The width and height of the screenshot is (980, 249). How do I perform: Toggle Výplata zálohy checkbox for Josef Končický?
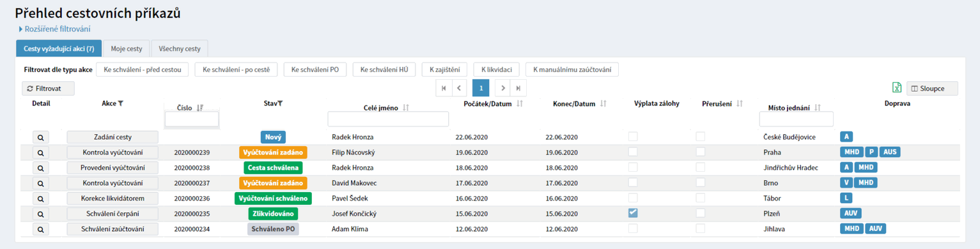[633, 213]
